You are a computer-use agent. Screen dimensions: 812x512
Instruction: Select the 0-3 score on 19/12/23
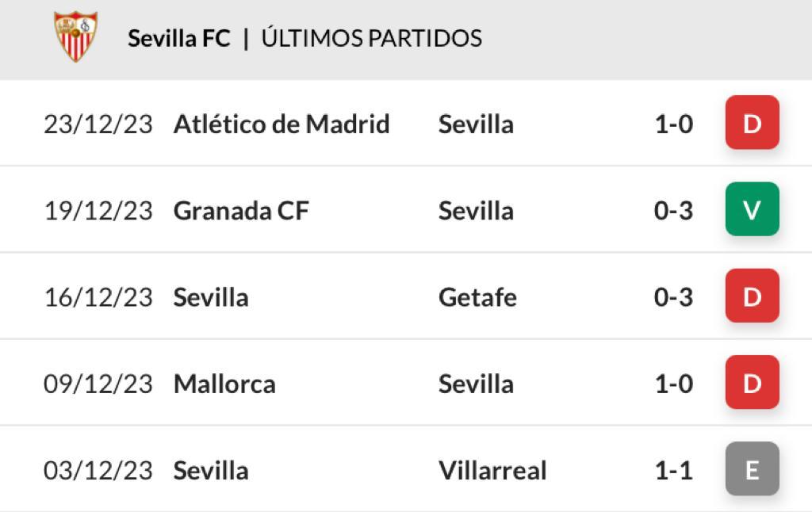coord(674,211)
